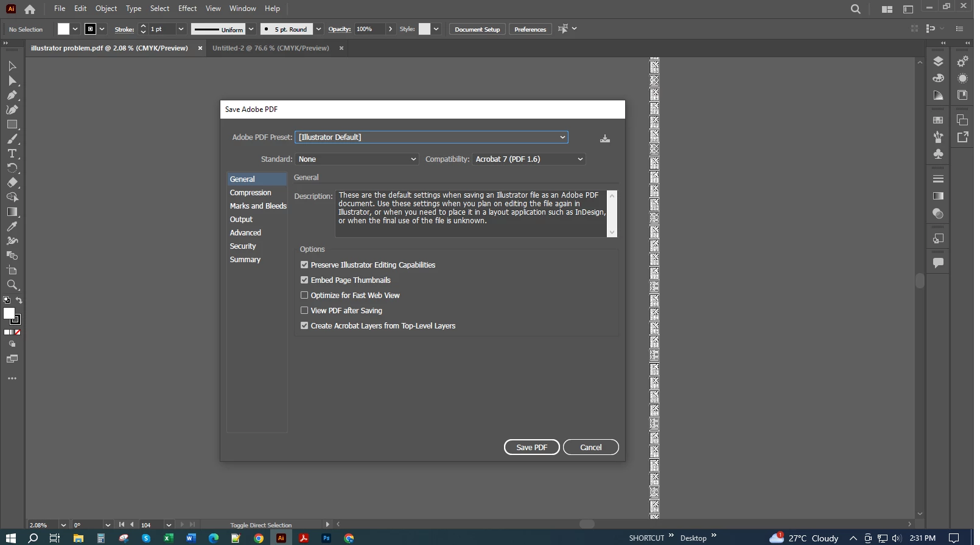Open the Adobe PDF Preset dropdown

tap(432, 137)
